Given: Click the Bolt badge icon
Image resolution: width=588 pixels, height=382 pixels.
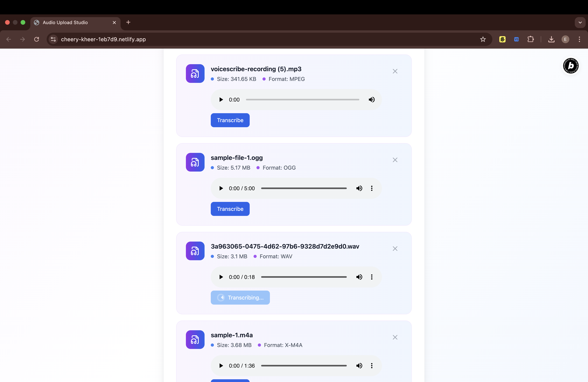Looking at the screenshot, I should click(x=570, y=66).
